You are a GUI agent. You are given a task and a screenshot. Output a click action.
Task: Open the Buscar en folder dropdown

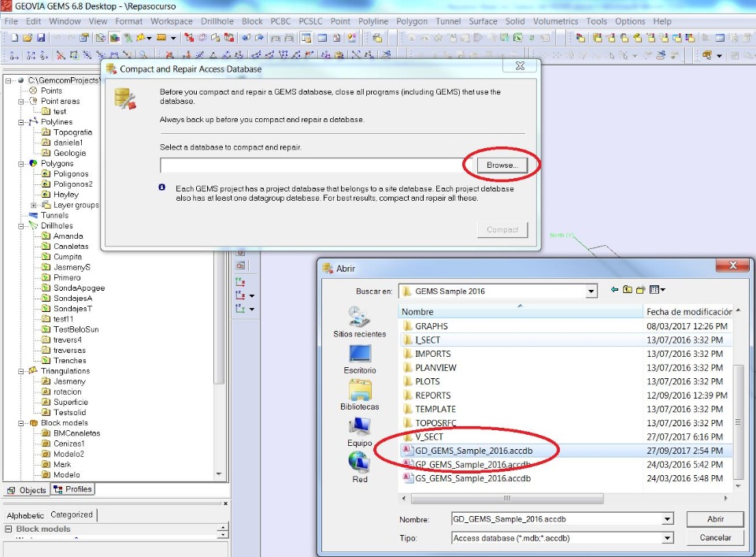[x=591, y=291]
